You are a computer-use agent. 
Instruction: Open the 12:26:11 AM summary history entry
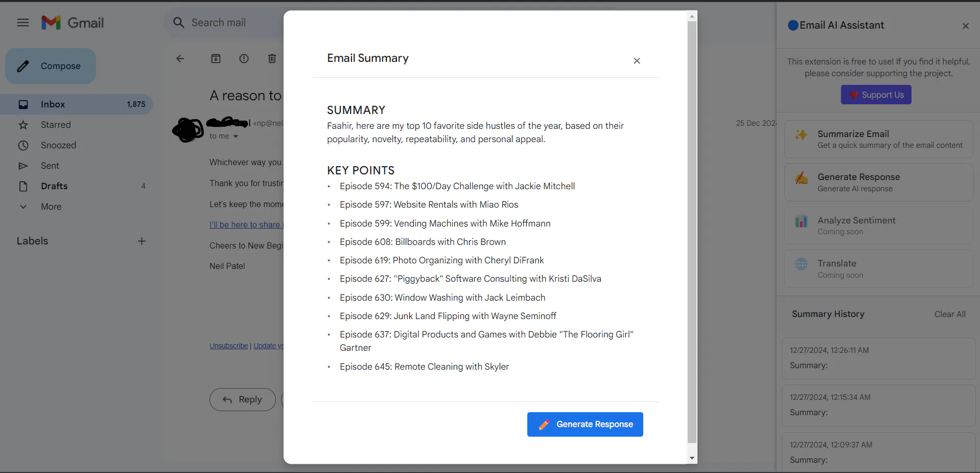pyautogui.click(x=878, y=358)
